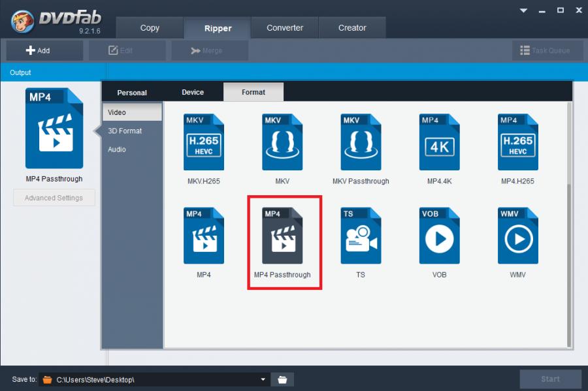Click the MP4 Passthrough format icon

282,237
